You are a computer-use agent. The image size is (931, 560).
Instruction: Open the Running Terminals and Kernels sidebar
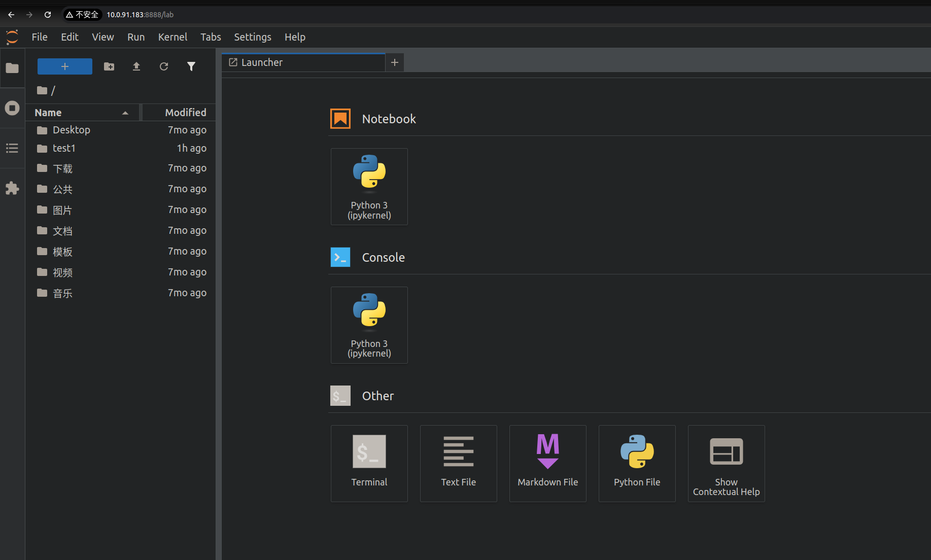pyautogui.click(x=12, y=108)
